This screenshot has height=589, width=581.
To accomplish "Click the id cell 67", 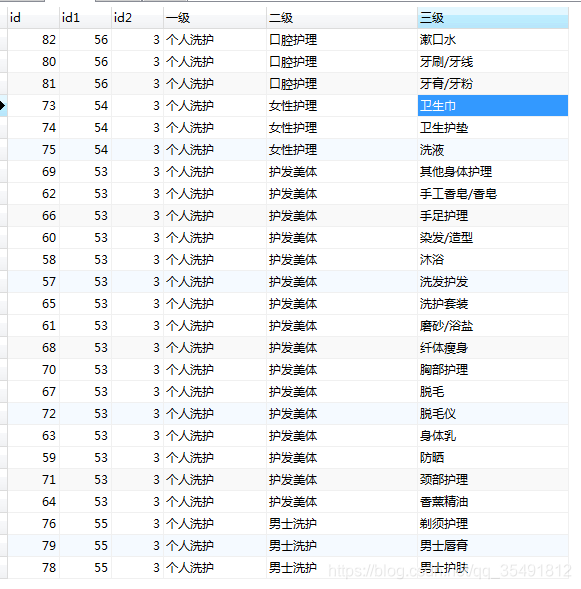I will click(33, 392).
